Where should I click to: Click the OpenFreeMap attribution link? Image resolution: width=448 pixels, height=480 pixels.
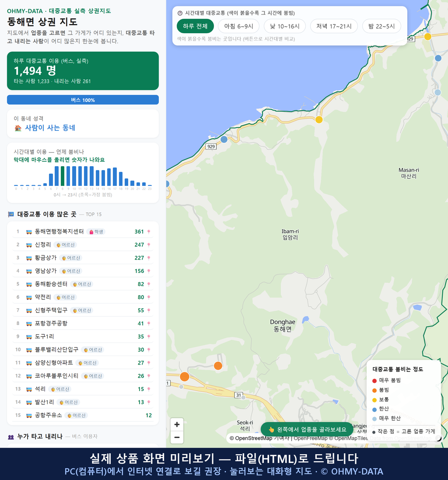(x=311, y=438)
